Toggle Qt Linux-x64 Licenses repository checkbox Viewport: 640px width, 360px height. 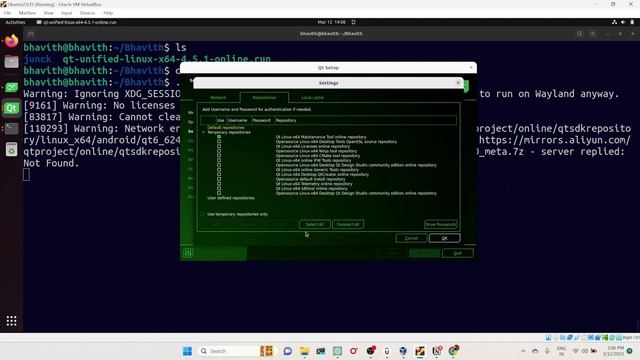click(219, 146)
